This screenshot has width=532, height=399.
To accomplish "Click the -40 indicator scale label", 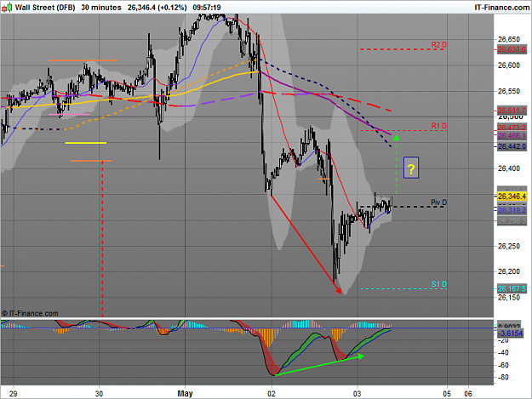I will [x=504, y=352].
